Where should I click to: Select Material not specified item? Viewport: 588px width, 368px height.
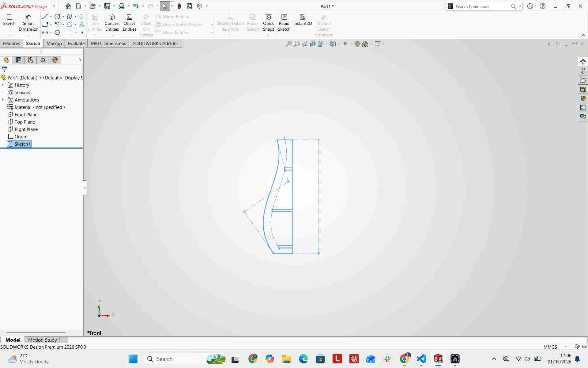(36, 107)
